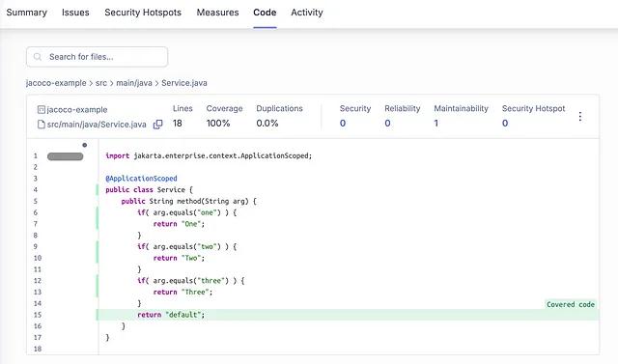
Task: Open Maintainability issues count 1
Action: click(x=435, y=124)
